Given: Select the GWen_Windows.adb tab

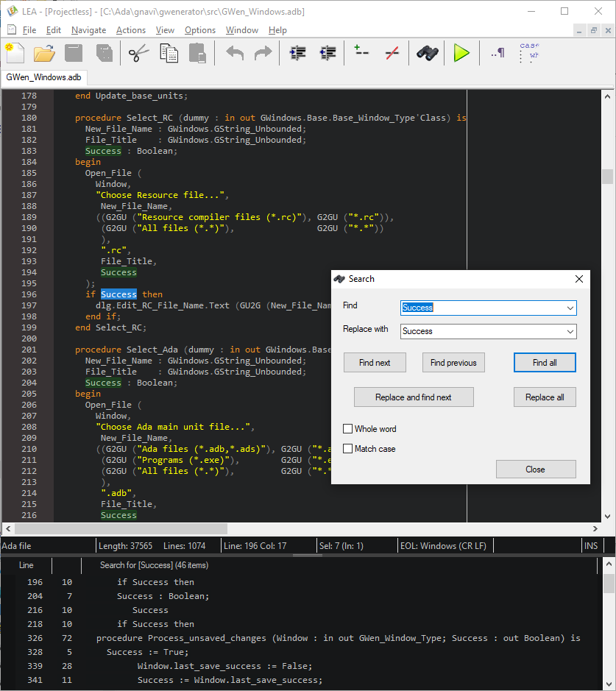Looking at the screenshot, I should point(44,75).
